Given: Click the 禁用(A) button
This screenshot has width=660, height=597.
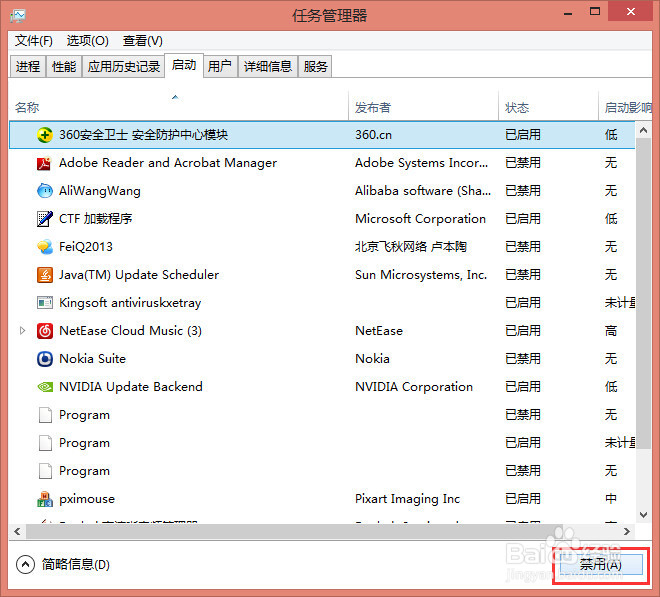Looking at the screenshot, I should pyautogui.click(x=601, y=565).
